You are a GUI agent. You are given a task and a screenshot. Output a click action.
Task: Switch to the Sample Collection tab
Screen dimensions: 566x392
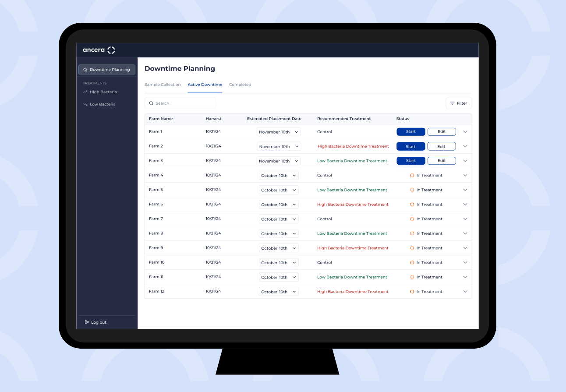[163, 85]
